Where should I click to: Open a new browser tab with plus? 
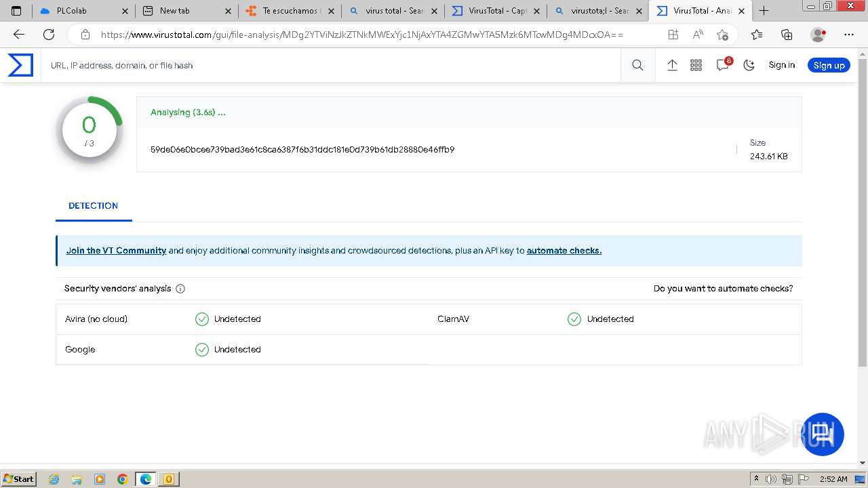pos(764,11)
